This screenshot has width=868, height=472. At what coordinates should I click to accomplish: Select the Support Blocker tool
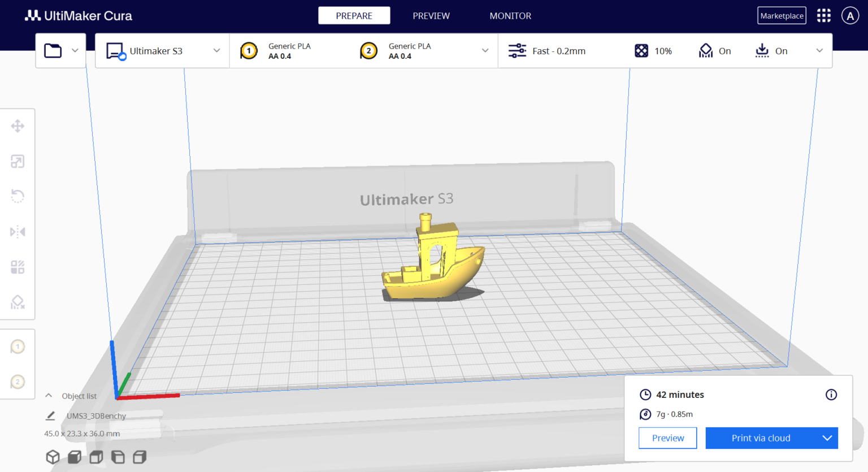(x=18, y=302)
